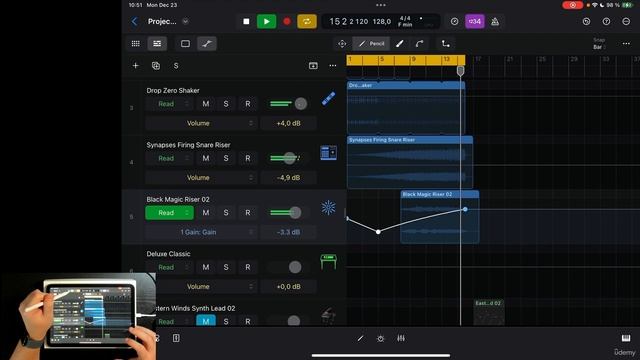Screen dimensions: 640x360
Task: Select the automation curve tool icon
Action: point(419,44)
